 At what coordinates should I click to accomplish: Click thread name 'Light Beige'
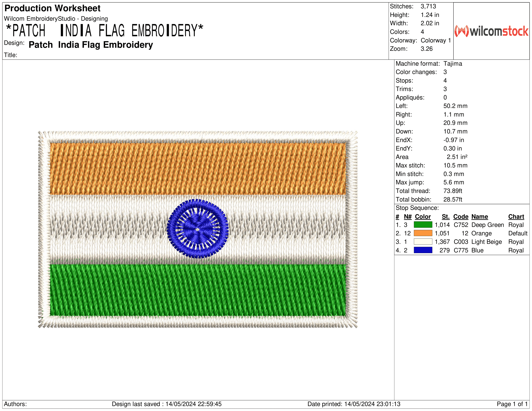487,242
